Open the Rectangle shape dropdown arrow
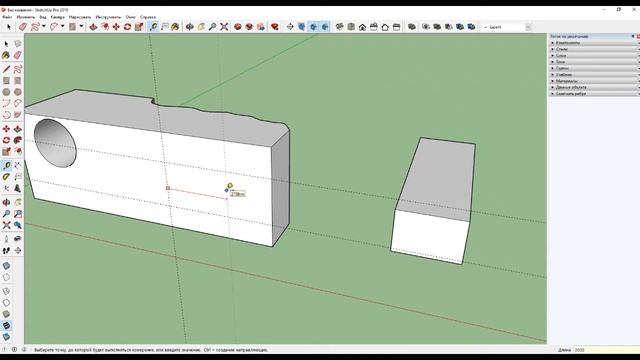This screenshot has width=640, height=360. (81, 27)
